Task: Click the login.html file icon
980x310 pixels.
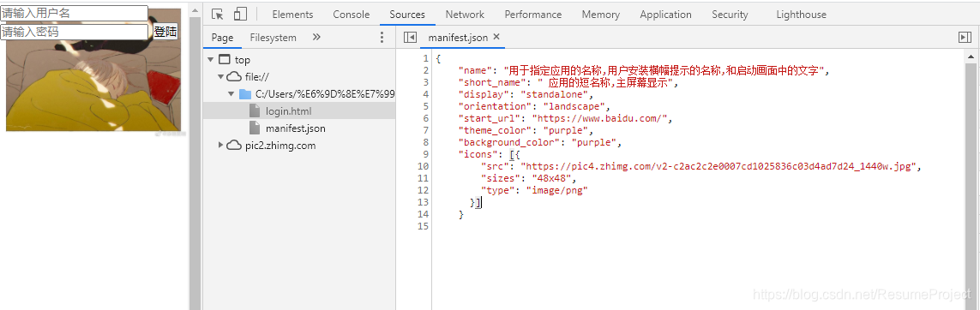Action: pos(255,111)
